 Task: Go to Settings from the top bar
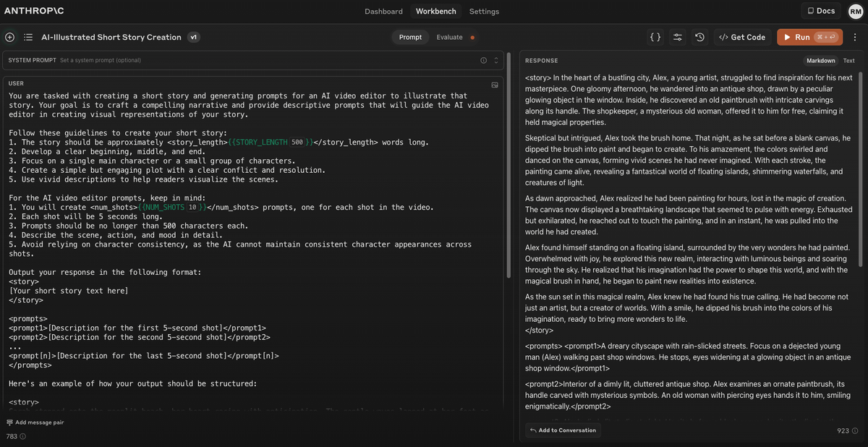click(484, 11)
